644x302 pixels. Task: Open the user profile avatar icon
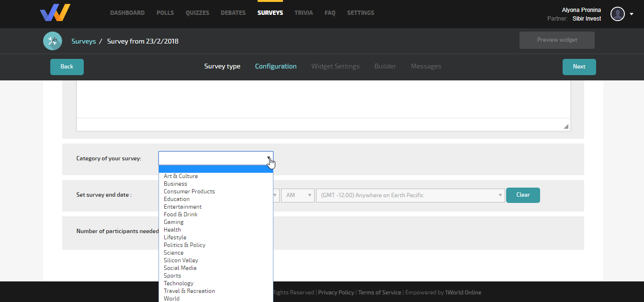click(x=618, y=14)
